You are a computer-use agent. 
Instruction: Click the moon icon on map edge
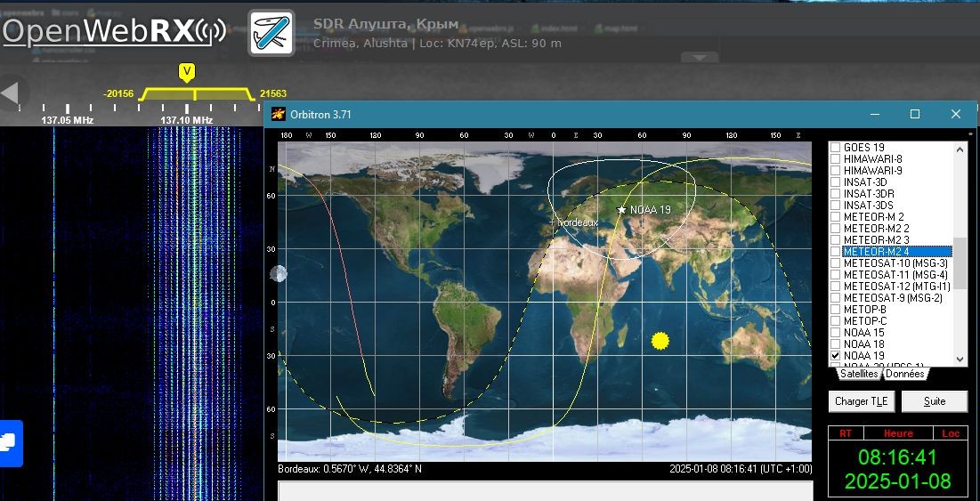pos(278,273)
